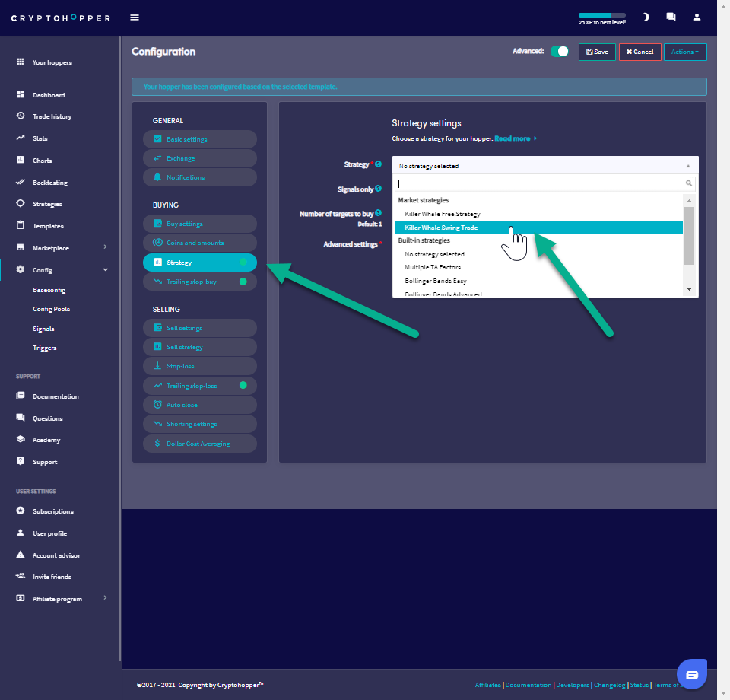Open the user account icon
The image size is (730, 700).
coord(697,17)
